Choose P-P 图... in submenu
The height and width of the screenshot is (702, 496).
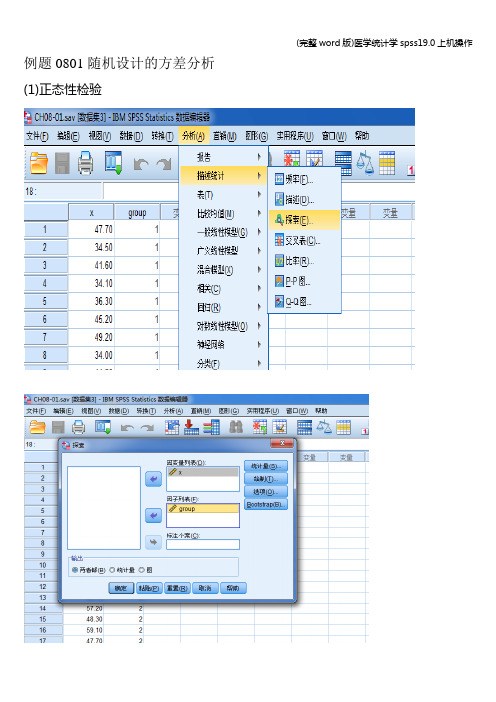click(304, 281)
